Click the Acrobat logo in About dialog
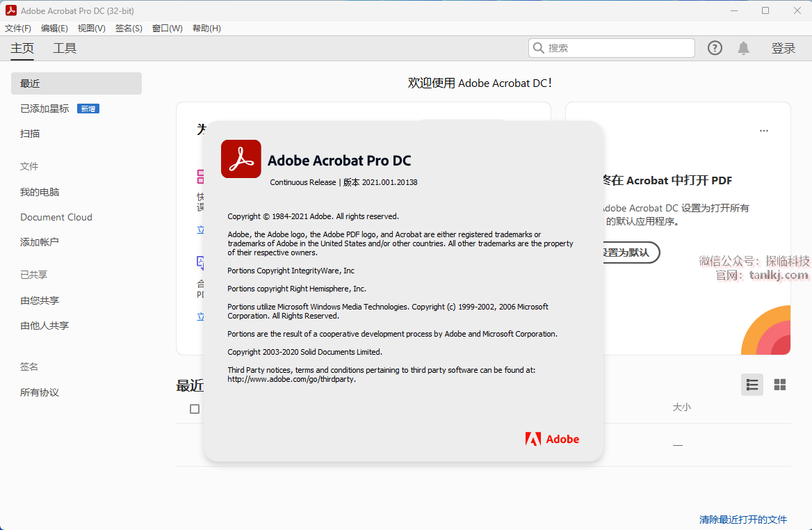 coord(241,159)
